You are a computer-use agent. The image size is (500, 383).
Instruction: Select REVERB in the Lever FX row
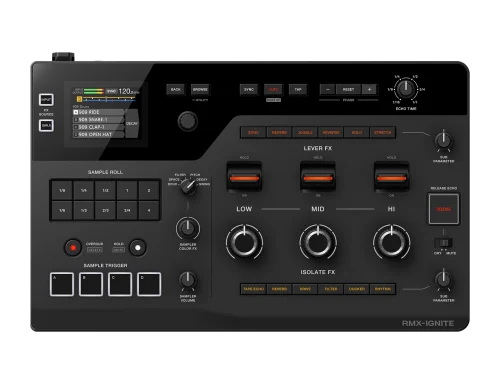pos(279,132)
